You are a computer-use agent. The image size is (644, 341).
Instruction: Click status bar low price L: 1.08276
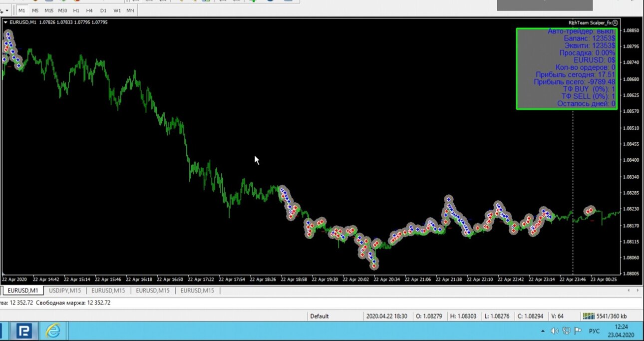point(496,316)
